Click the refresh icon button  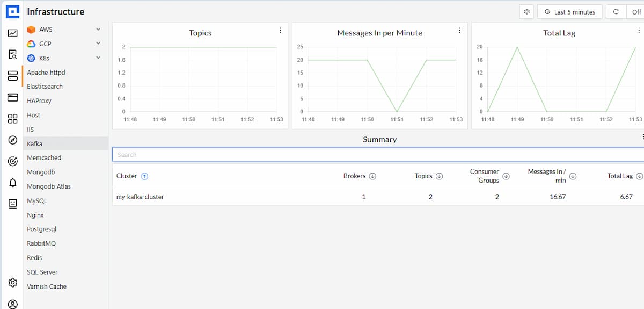(x=616, y=12)
